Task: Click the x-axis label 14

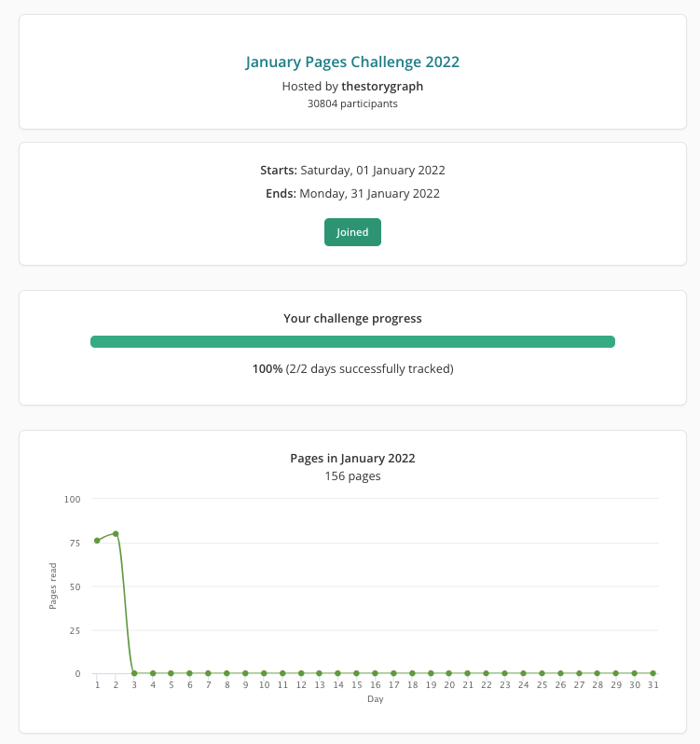Action: [x=338, y=685]
